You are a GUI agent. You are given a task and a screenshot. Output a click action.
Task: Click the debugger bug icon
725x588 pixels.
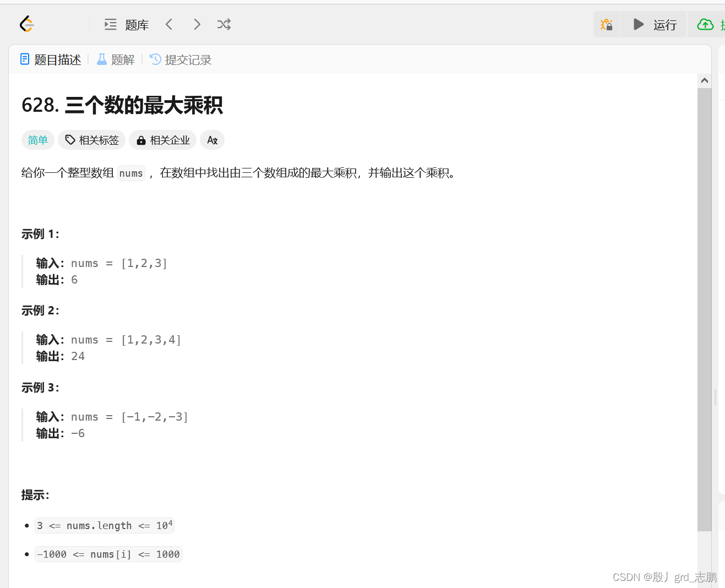click(607, 25)
